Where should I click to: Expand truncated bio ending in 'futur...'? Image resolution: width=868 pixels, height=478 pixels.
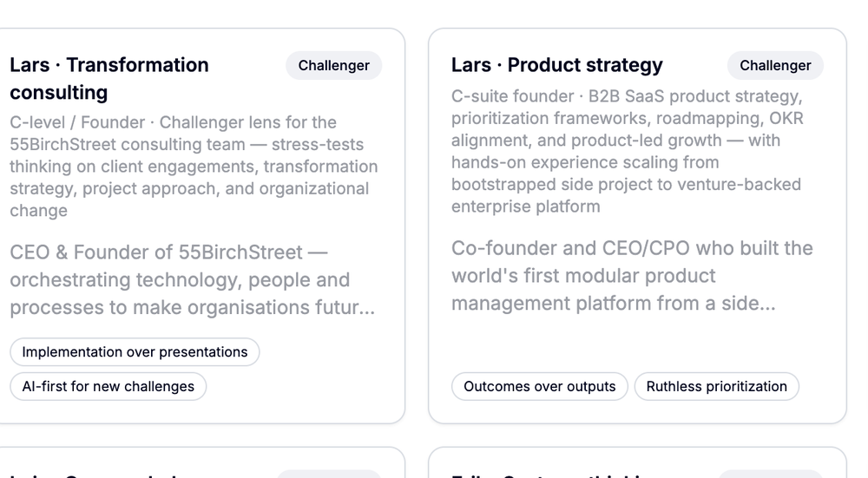(x=347, y=307)
